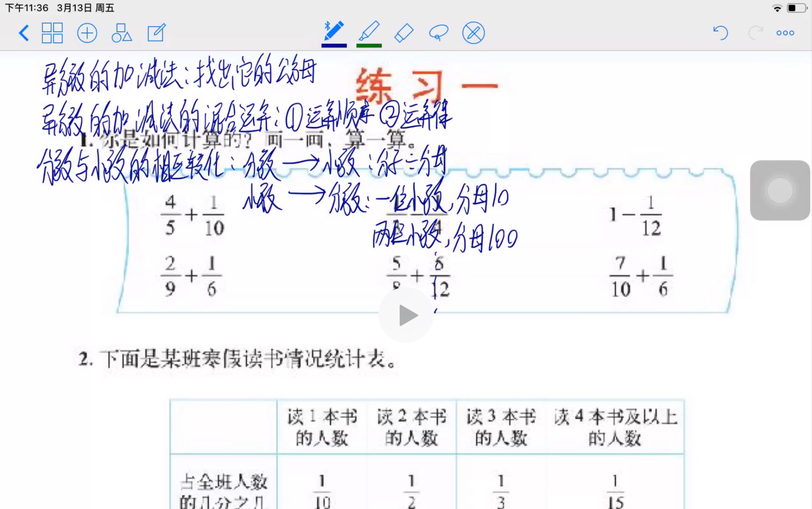Open the more options ellipsis menu
812x509 pixels.
pyautogui.click(x=785, y=33)
